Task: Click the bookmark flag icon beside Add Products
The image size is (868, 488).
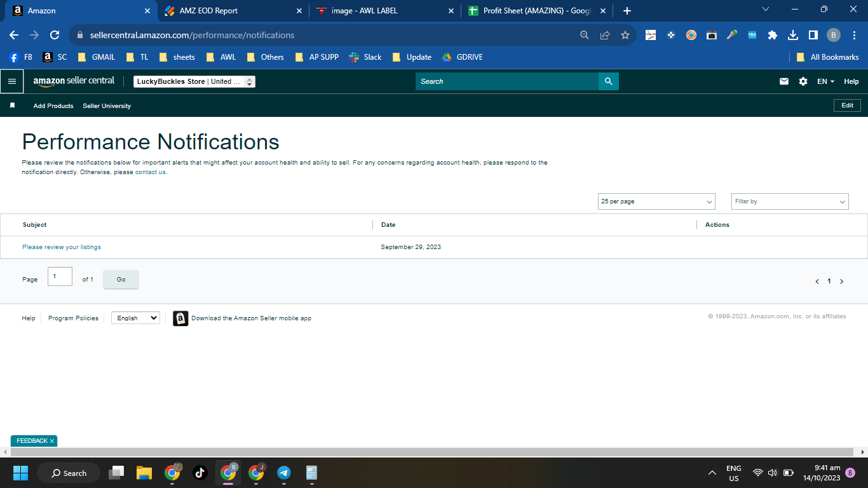Action: pyautogui.click(x=12, y=105)
